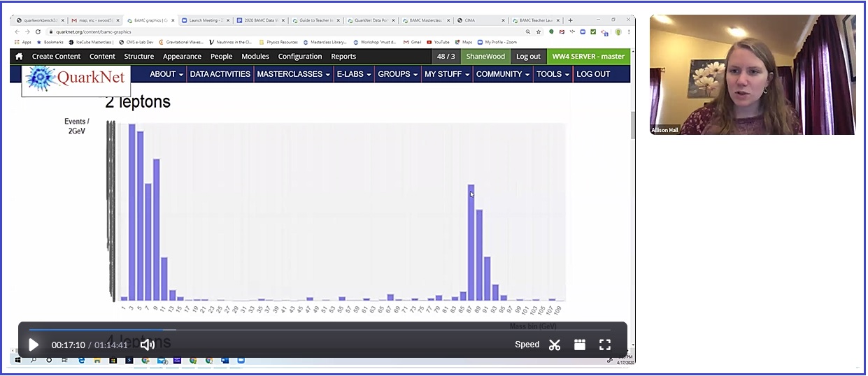Reload the page with the refresh icon
This screenshot has height=376, width=868.
38,32
